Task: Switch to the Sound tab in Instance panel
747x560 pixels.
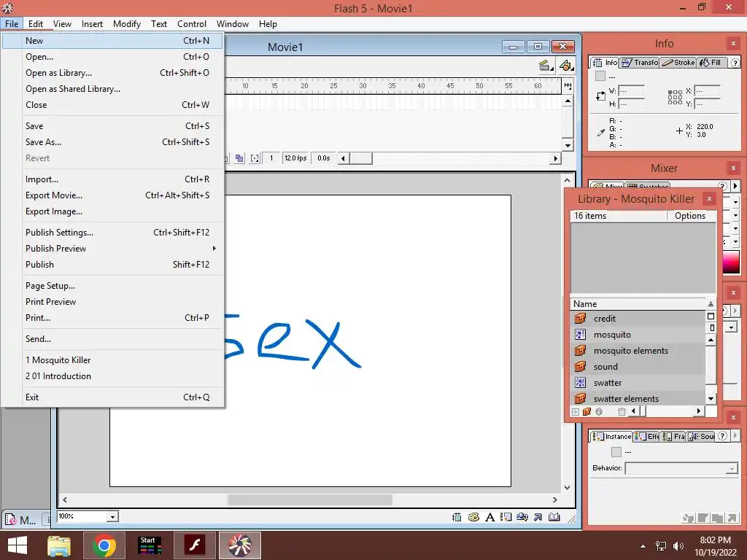Action: pyautogui.click(x=701, y=436)
